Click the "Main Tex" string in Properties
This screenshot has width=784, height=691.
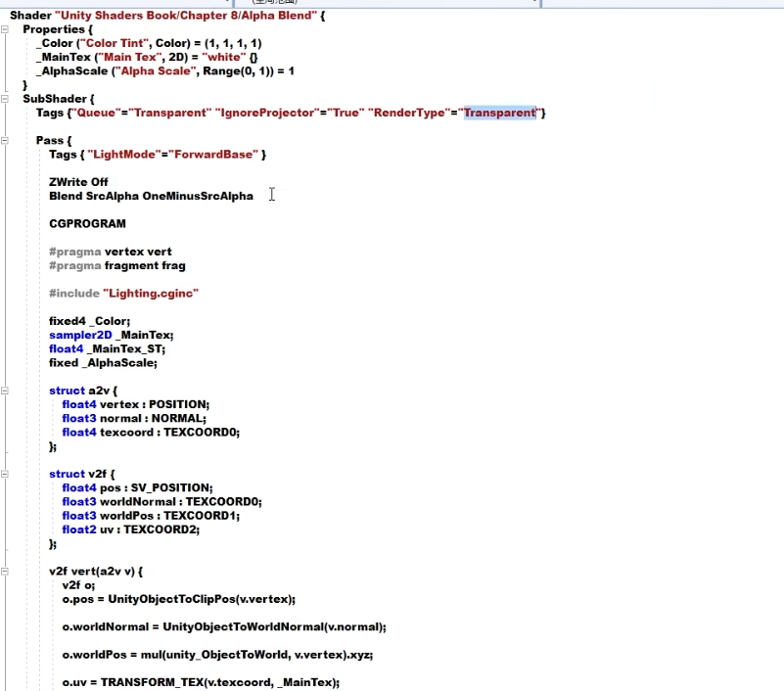tap(130, 58)
